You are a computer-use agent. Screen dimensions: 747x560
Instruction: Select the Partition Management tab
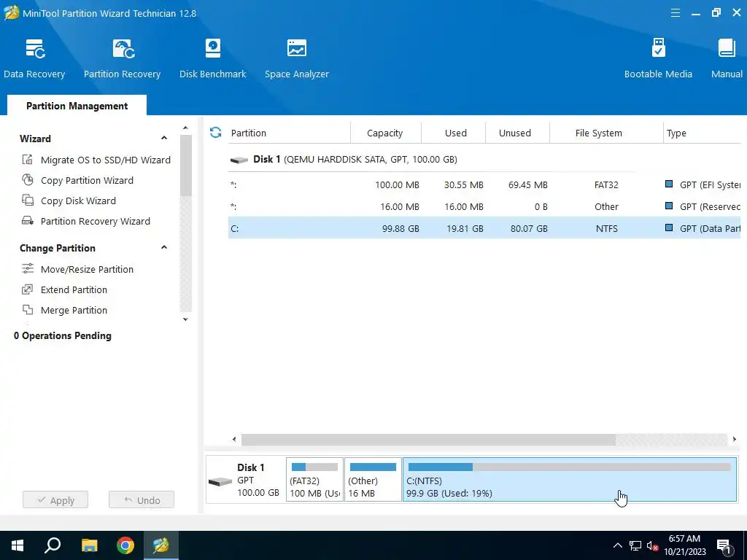point(77,105)
